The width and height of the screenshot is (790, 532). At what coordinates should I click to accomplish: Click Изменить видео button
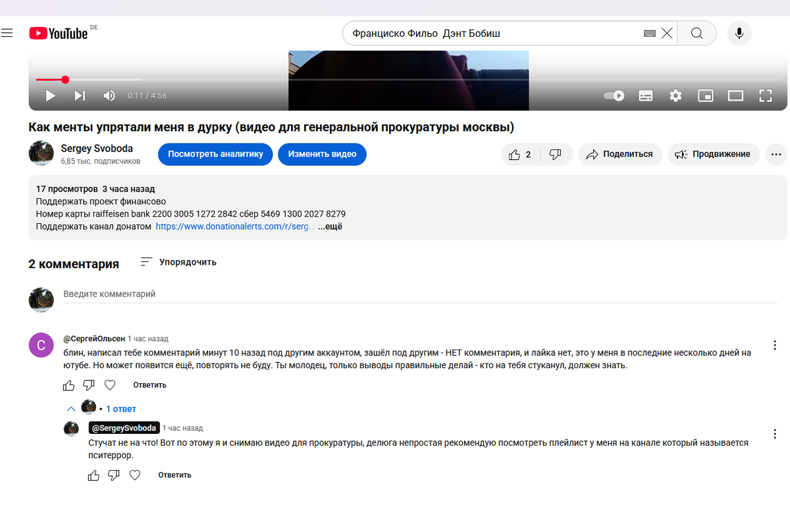coord(322,154)
